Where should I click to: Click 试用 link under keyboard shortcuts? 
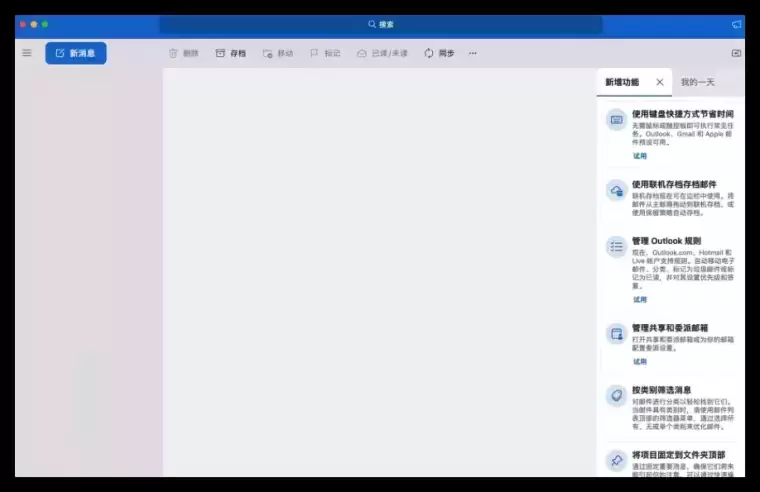tap(640, 156)
